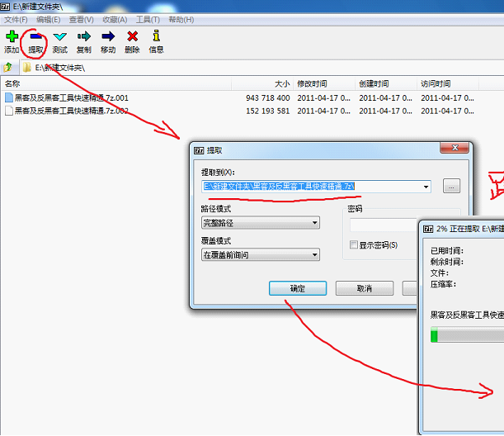
Task: Sort by the 访问时间 column header
Action: click(448, 84)
